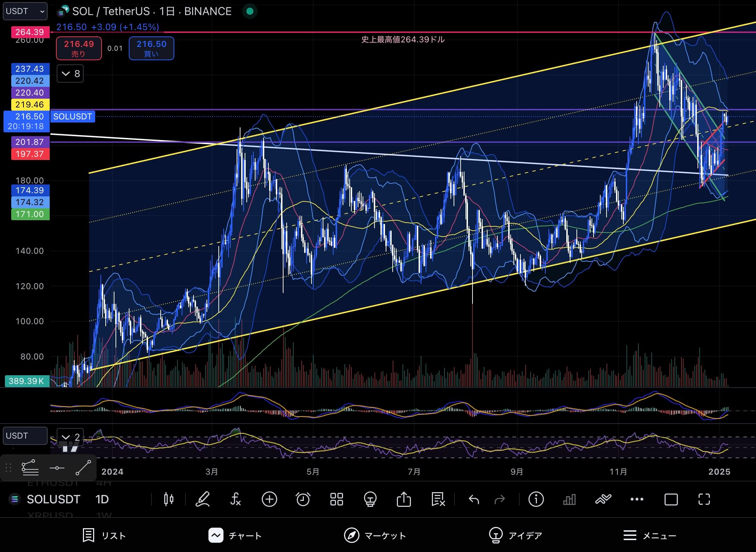The height and width of the screenshot is (552, 756).
Task: Click the SOLUSDT price line label
Action: 72,117
